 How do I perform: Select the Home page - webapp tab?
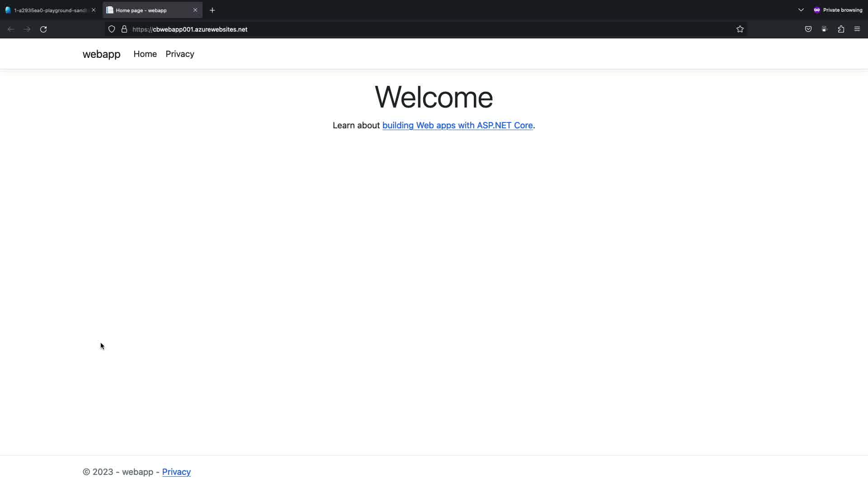coord(145,10)
